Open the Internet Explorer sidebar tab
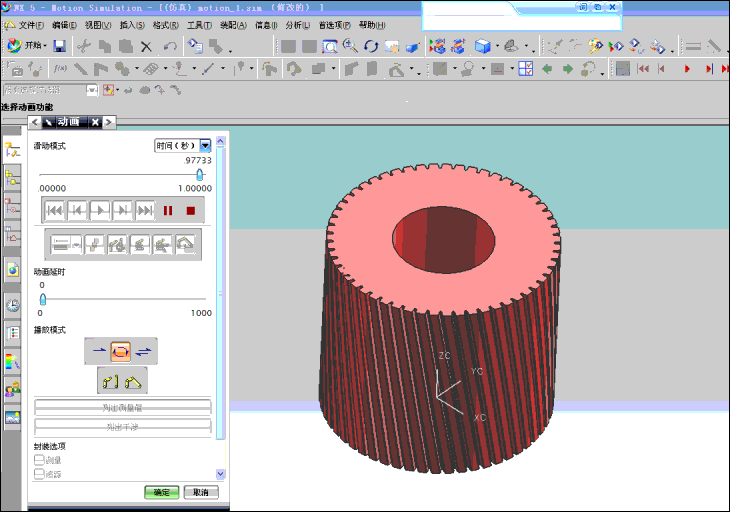The height and width of the screenshot is (512, 730). [13, 269]
